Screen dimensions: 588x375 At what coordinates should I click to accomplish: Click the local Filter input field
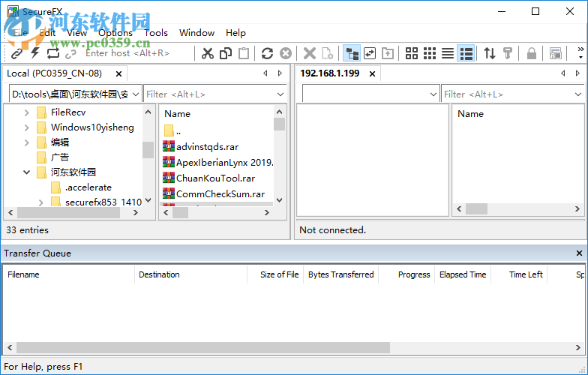[x=210, y=94]
